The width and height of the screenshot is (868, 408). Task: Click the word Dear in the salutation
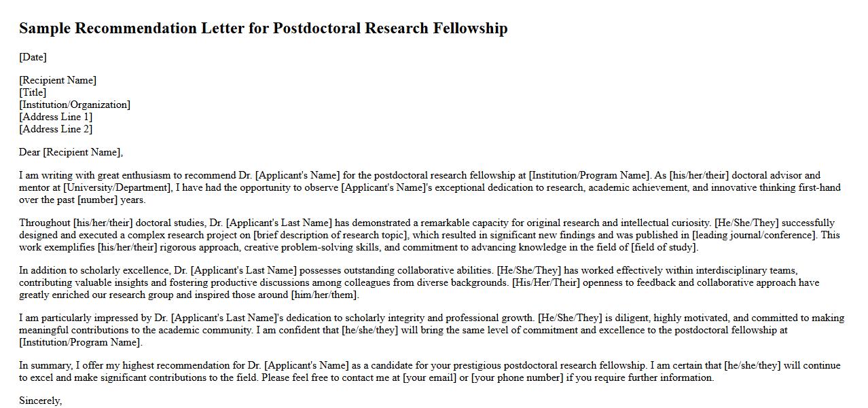pos(30,152)
